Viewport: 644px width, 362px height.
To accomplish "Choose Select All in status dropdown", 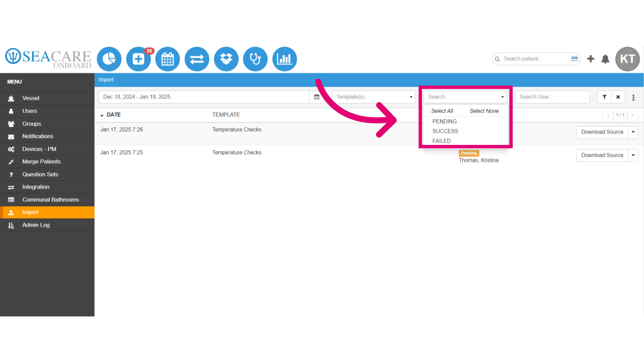I will tap(442, 111).
